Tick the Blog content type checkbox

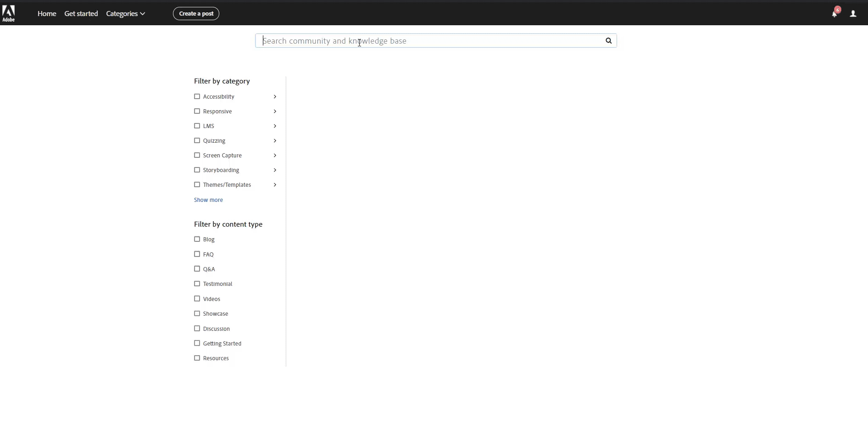coord(197,239)
